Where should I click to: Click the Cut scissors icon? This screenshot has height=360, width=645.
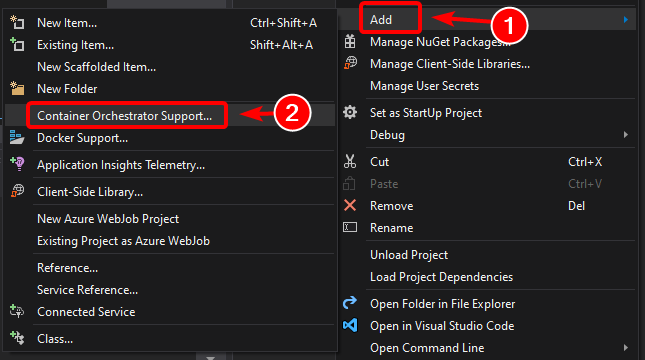click(350, 161)
